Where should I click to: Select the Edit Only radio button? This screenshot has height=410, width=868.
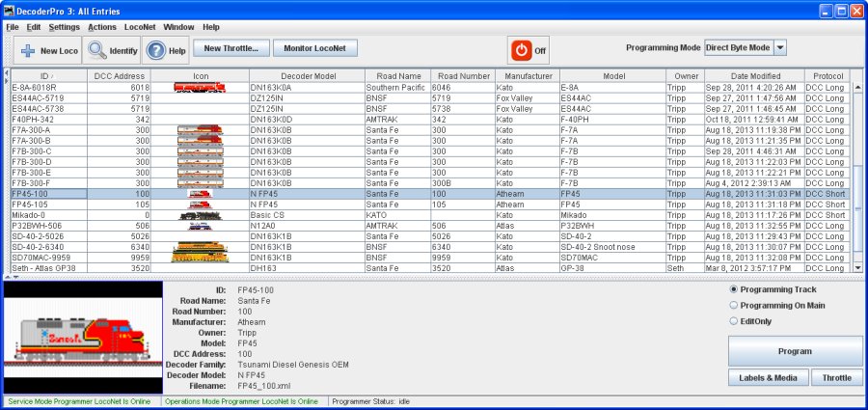[734, 320]
